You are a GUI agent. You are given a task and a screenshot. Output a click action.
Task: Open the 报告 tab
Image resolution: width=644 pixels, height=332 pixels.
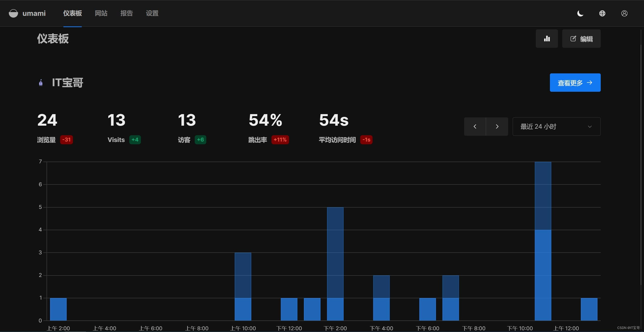coord(127,13)
